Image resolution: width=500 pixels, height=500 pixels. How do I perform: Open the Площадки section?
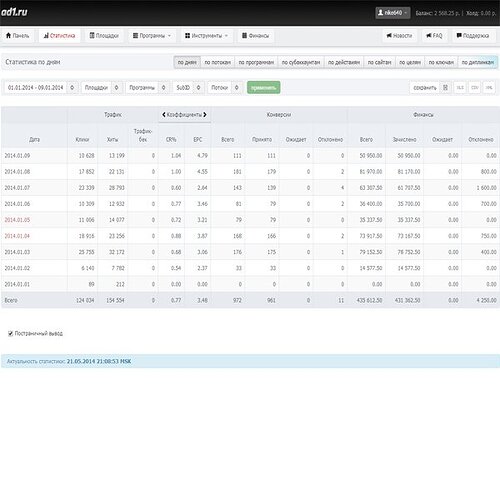[104, 35]
